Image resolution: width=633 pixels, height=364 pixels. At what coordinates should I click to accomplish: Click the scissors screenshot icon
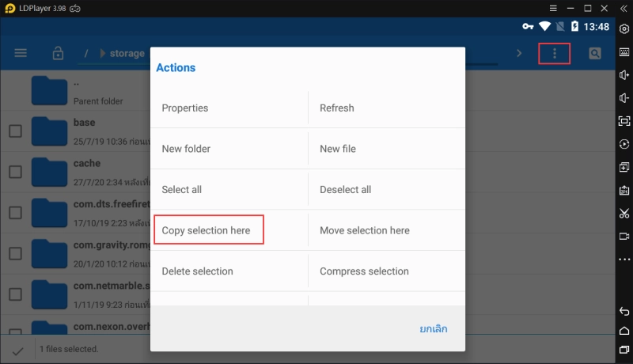point(624,214)
